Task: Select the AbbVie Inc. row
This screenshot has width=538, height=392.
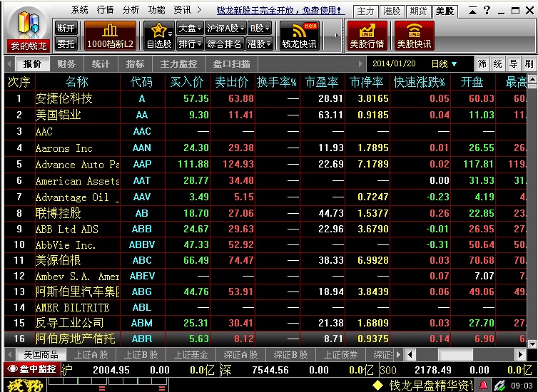Action: pyautogui.click(x=266, y=244)
